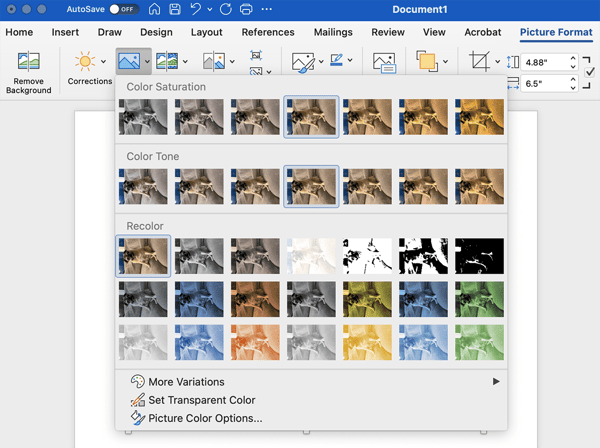Screen dimensions: 600x448
Task: Open the Design tab
Action: [156, 32]
